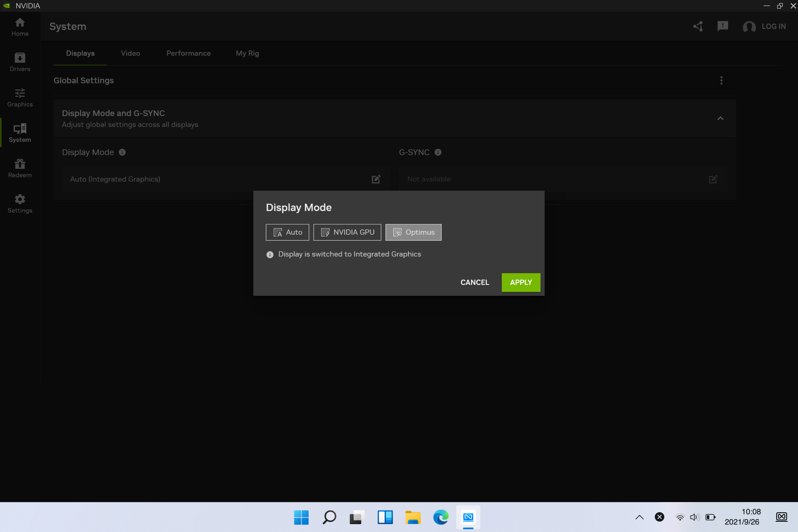
Task: Click the NVIDIA app taskbar icon
Action: 468,517
